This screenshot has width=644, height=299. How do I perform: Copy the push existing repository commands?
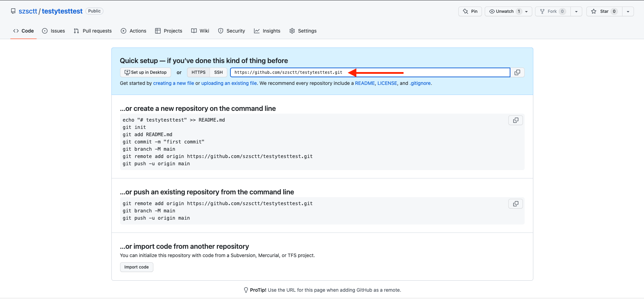[x=515, y=204]
